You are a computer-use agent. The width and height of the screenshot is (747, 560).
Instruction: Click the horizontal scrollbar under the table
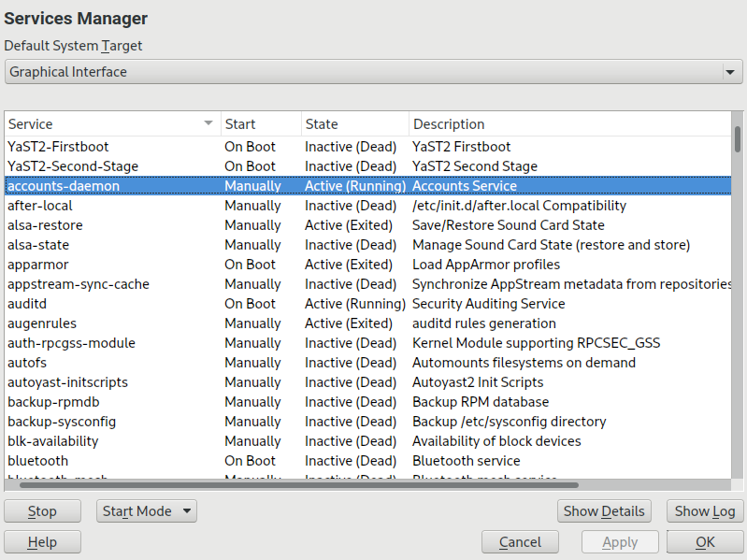(x=299, y=484)
